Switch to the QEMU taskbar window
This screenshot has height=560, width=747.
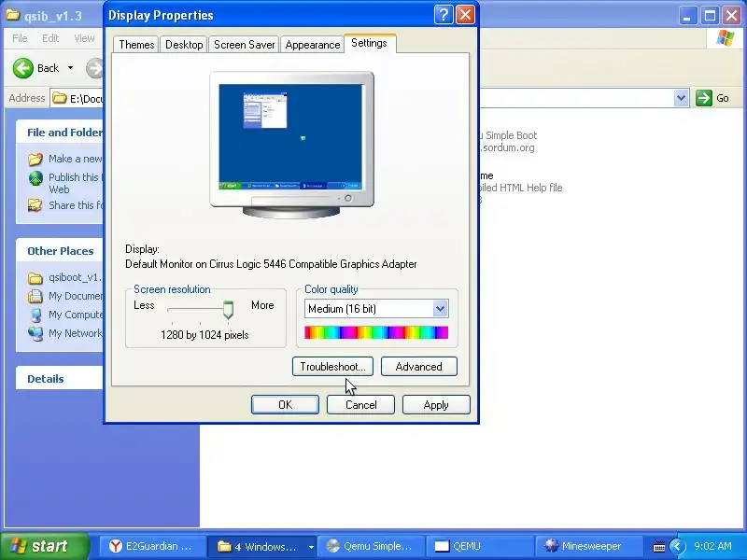tap(479, 546)
